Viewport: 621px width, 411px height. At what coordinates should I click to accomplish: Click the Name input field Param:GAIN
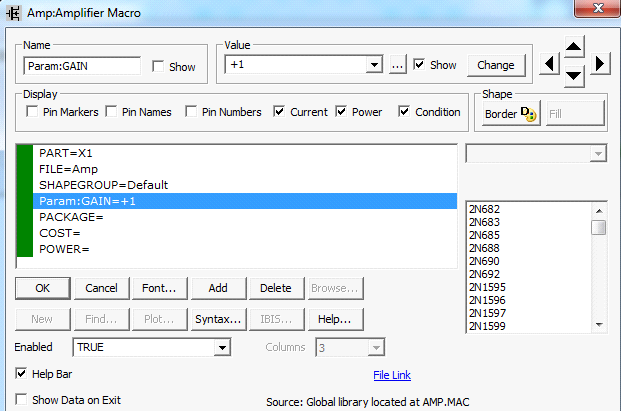[x=82, y=66]
